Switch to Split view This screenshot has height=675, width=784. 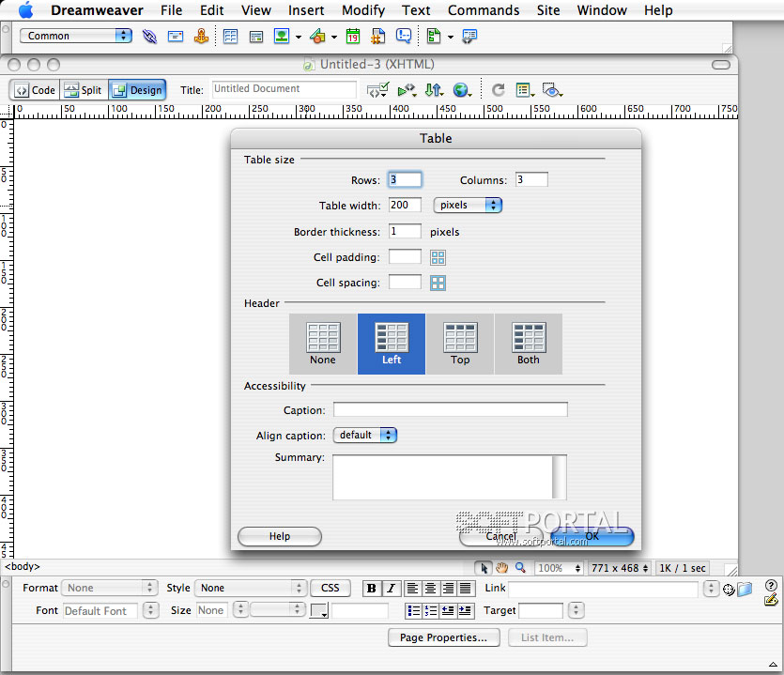pos(83,90)
